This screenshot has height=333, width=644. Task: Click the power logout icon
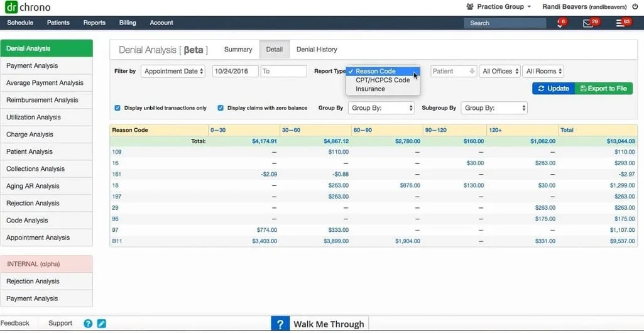(635, 7)
